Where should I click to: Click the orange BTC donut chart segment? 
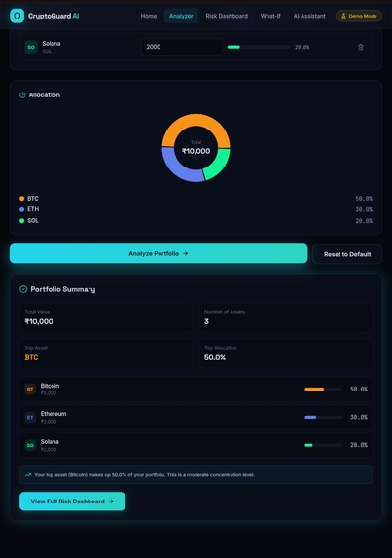coord(196,121)
